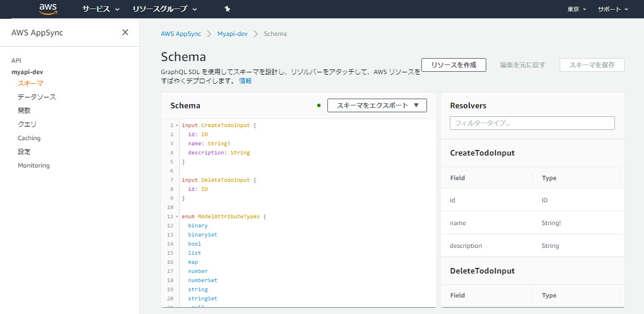Click the 情報 info link
644x314 pixels.
pos(245,81)
